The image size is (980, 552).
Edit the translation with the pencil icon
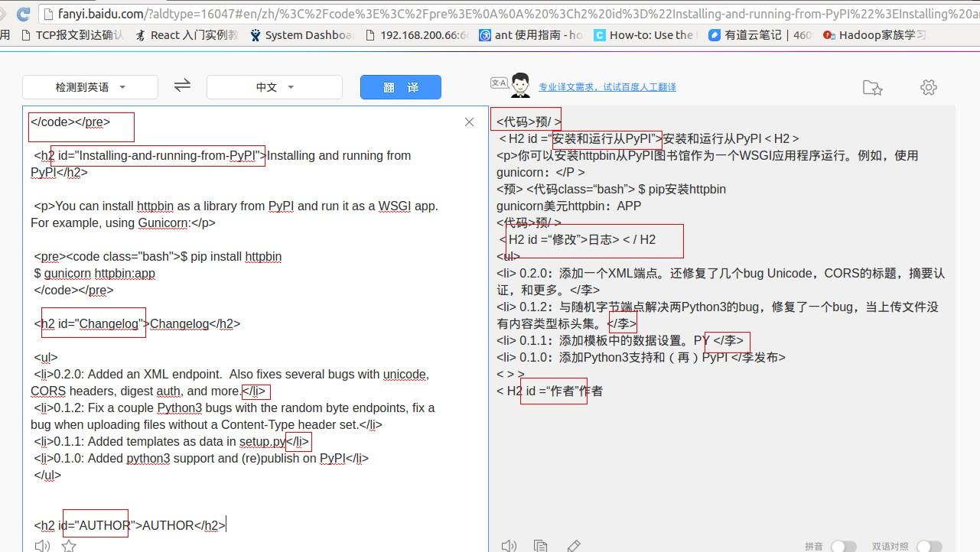point(574,545)
